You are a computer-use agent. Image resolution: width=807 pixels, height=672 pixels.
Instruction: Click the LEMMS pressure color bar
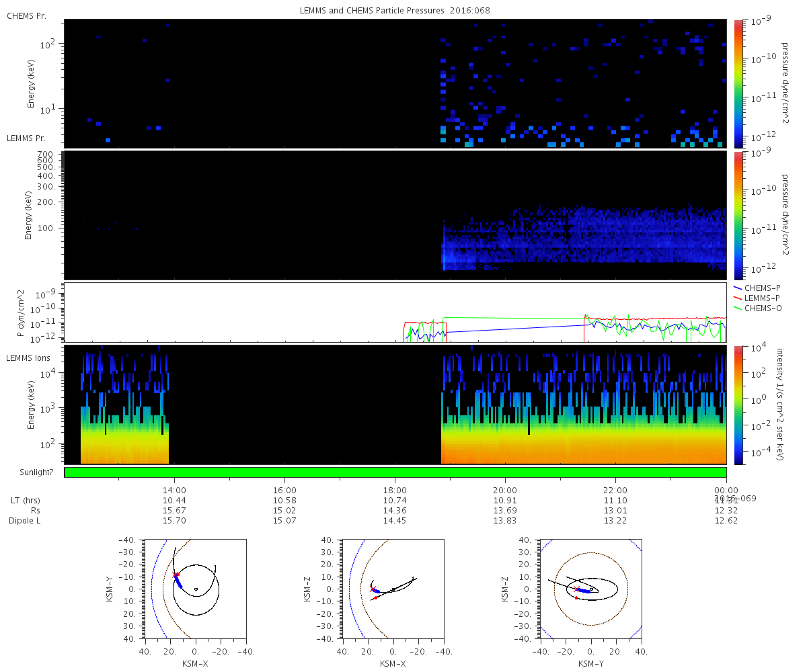tap(738, 215)
